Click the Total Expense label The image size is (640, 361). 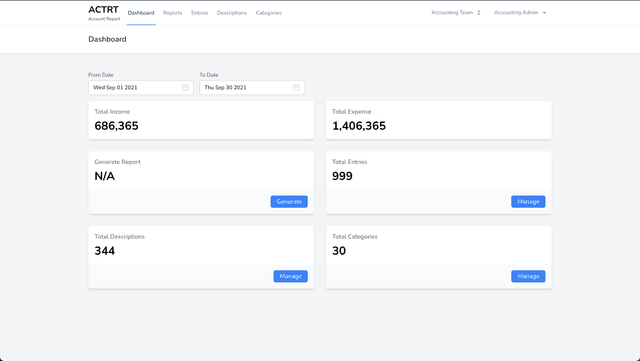[x=351, y=111]
